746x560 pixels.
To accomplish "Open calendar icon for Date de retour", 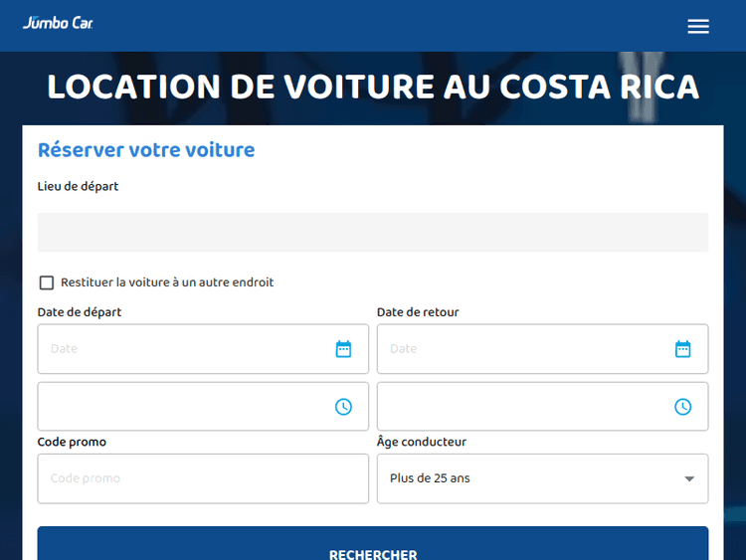I will (x=682, y=349).
